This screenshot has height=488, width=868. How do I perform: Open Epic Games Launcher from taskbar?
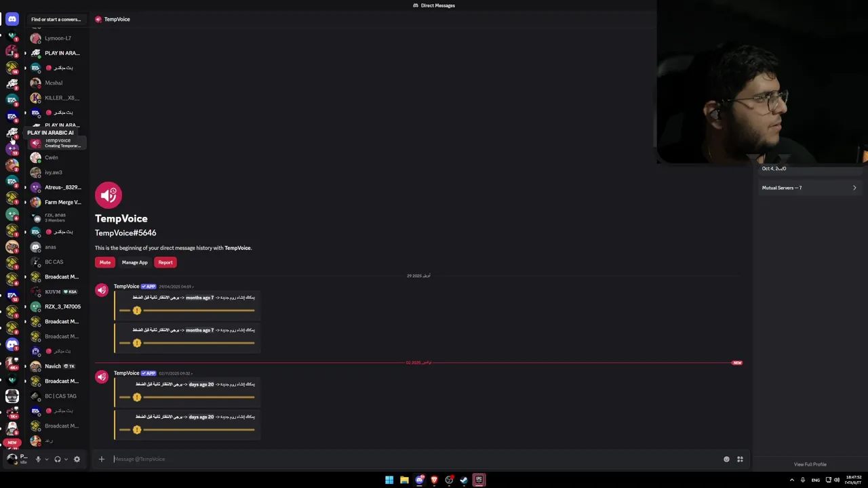coord(479,480)
